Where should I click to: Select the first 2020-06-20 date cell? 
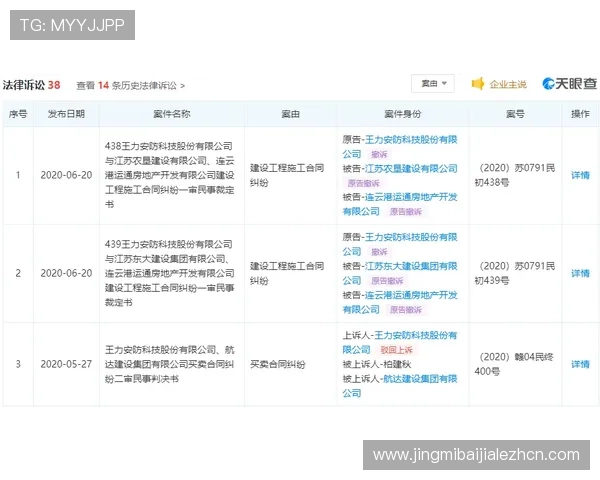pos(66,175)
